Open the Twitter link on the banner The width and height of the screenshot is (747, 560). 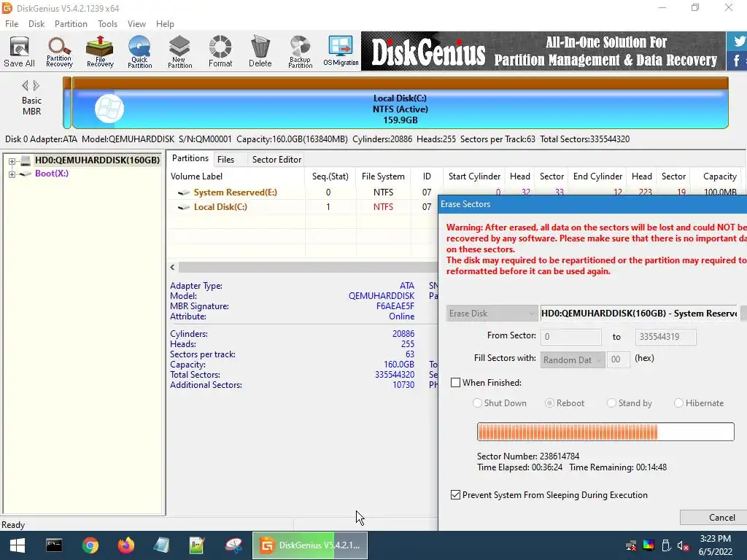[738, 42]
